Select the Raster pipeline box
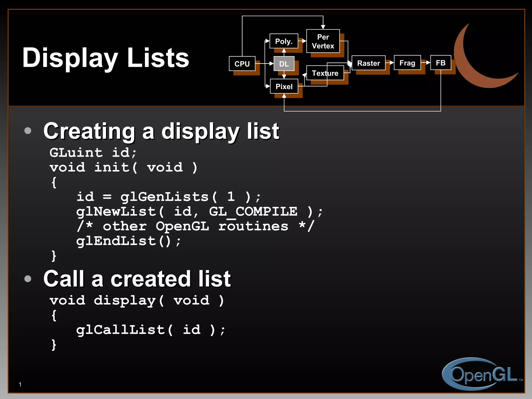 (x=369, y=63)
